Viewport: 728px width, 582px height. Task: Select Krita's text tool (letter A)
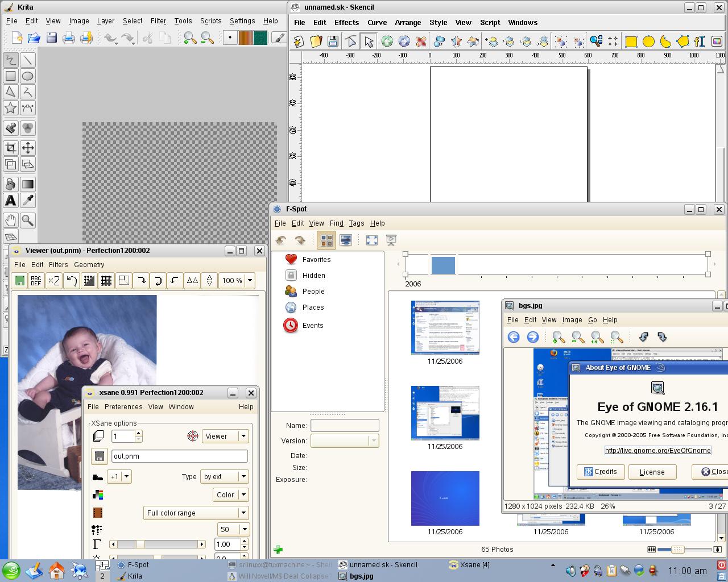point(10,200)
